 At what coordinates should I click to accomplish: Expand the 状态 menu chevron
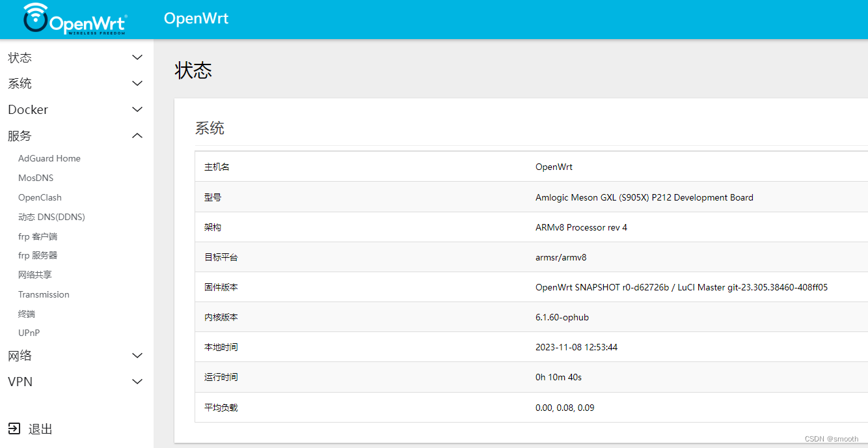tap(137, 57)
